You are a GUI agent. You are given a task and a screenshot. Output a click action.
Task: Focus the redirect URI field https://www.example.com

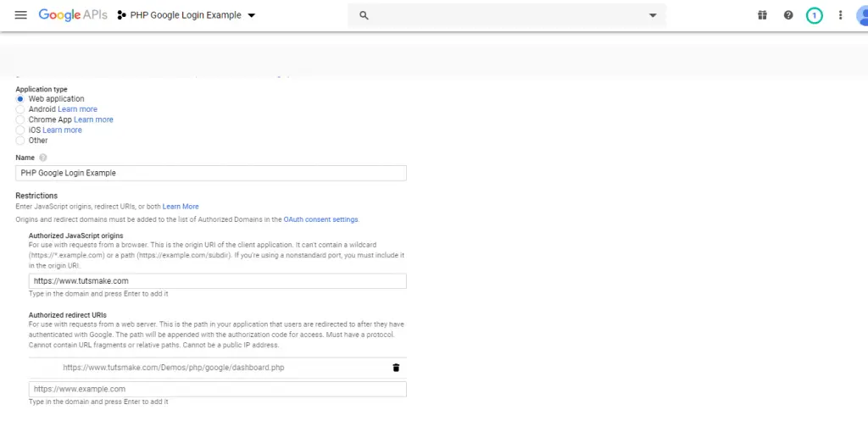218,389
